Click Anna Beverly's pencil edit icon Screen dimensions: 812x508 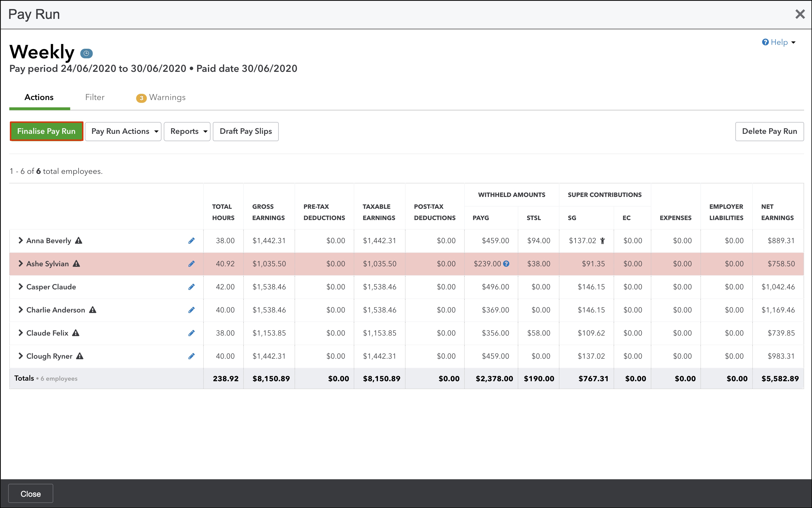191,241
